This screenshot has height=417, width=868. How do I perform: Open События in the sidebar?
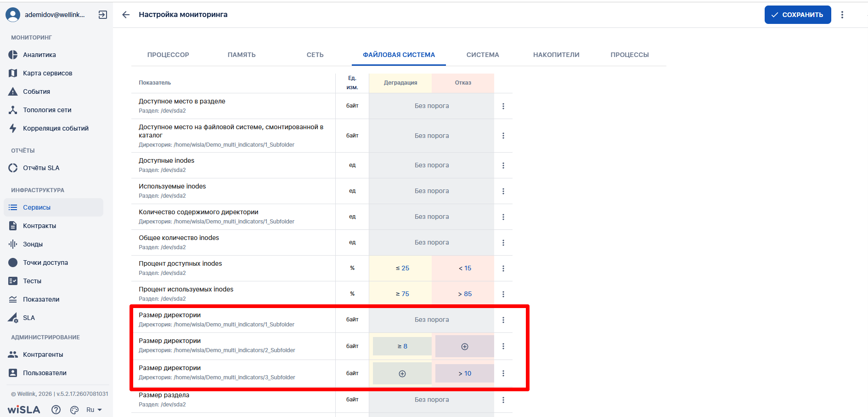pos(53,91)
